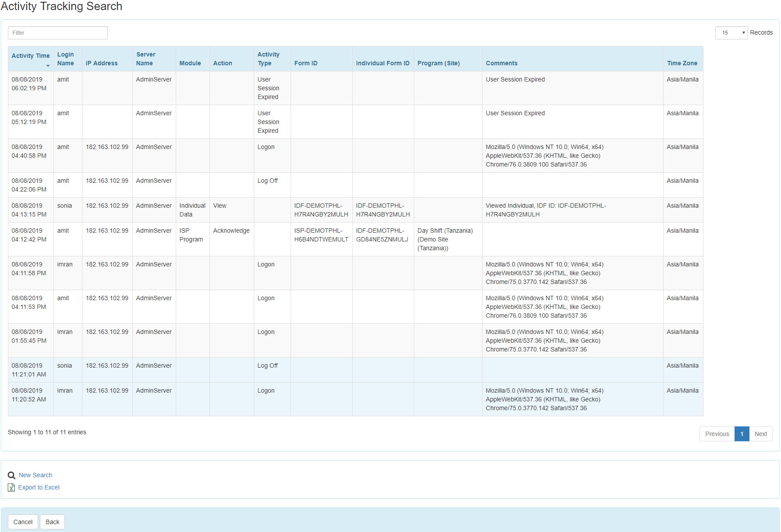Viewport: 781px width, 532px height.
Task: Sort by Program (Site) column header
Action: (448, 59)
